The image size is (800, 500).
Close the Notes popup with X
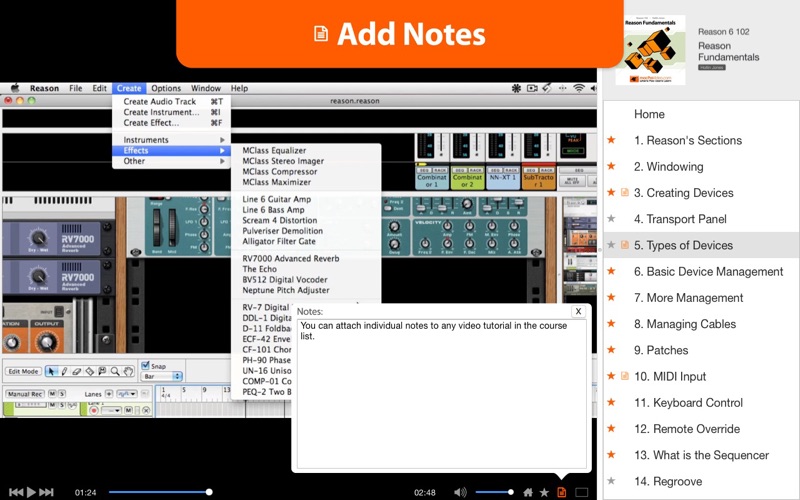click(x=578, y=311)
